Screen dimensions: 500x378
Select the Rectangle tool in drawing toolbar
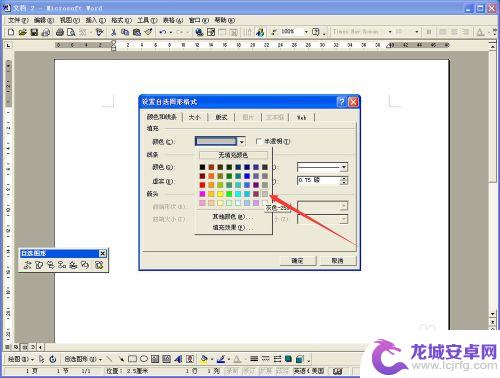tap(132, 359)
